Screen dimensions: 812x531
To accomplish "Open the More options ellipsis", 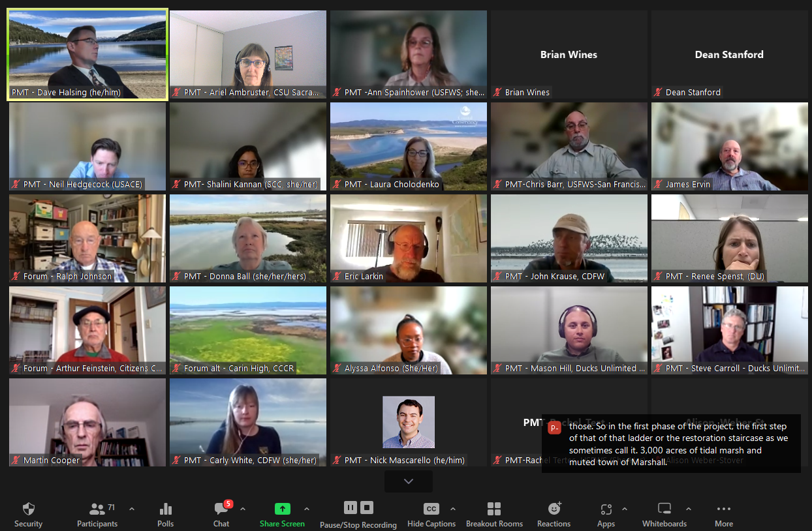I will (723, 514).
